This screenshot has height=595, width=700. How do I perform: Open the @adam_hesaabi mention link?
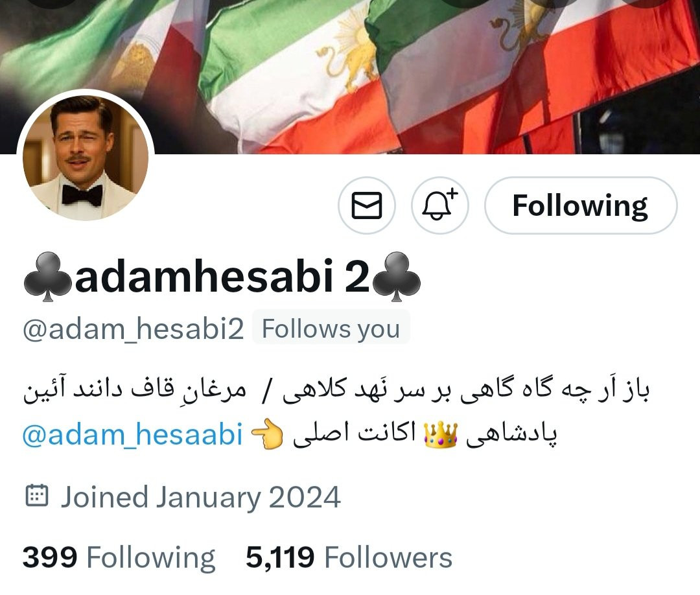(133, 434)
